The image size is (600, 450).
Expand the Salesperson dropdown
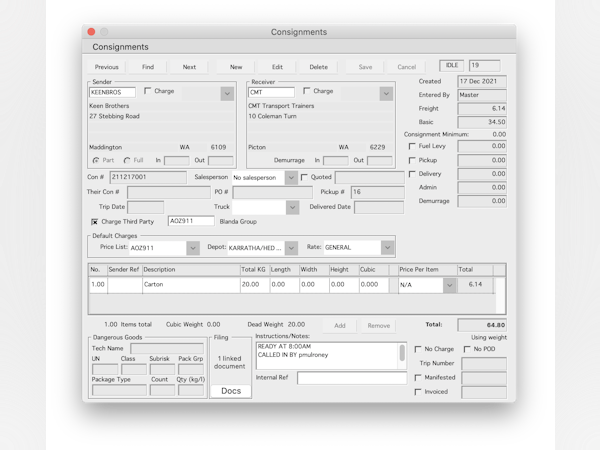[x=291, y=178]
